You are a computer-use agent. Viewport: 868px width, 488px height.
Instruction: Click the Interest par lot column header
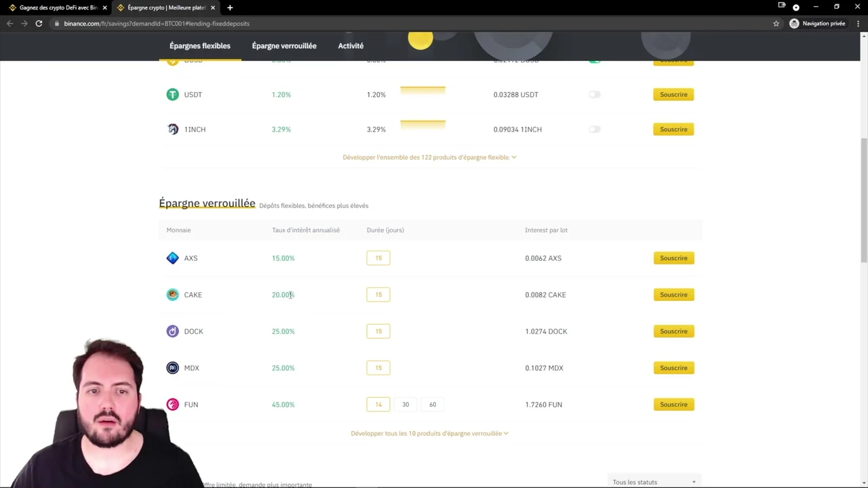[546, 230]
